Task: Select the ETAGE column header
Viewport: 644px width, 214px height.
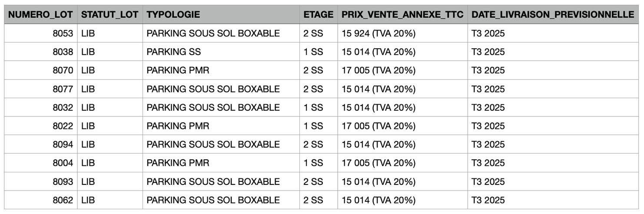Action: tap(318, 14)
